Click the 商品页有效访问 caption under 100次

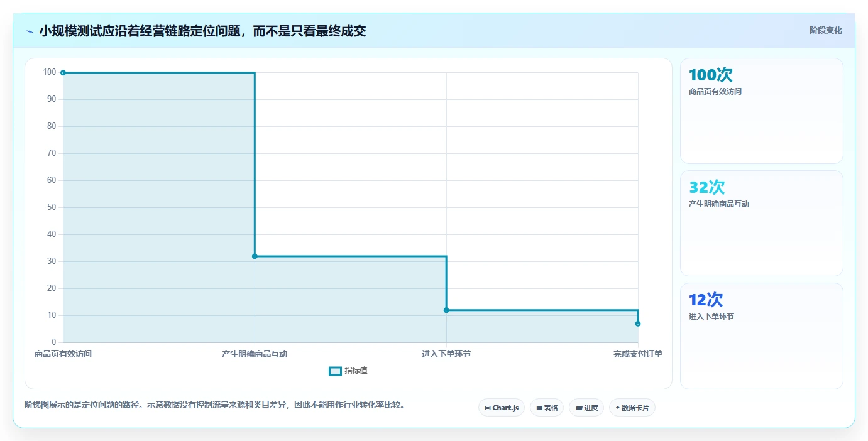[715, 92]
